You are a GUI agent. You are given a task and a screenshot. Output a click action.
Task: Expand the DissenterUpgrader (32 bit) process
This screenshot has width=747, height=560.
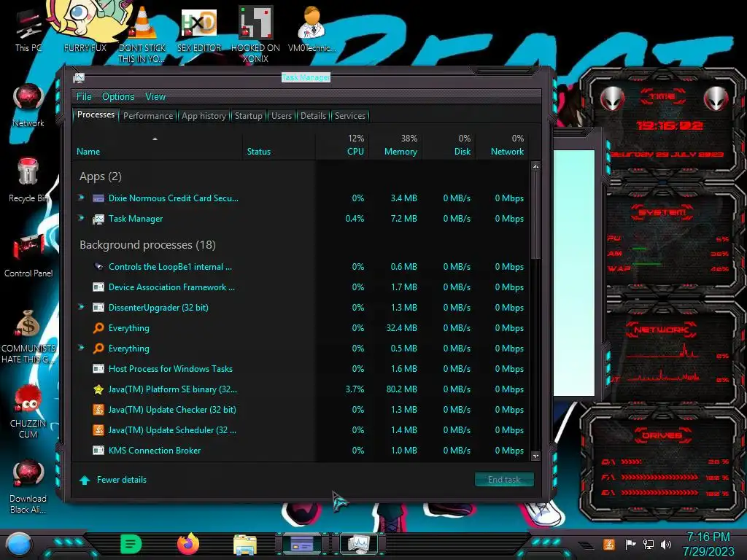82,307
